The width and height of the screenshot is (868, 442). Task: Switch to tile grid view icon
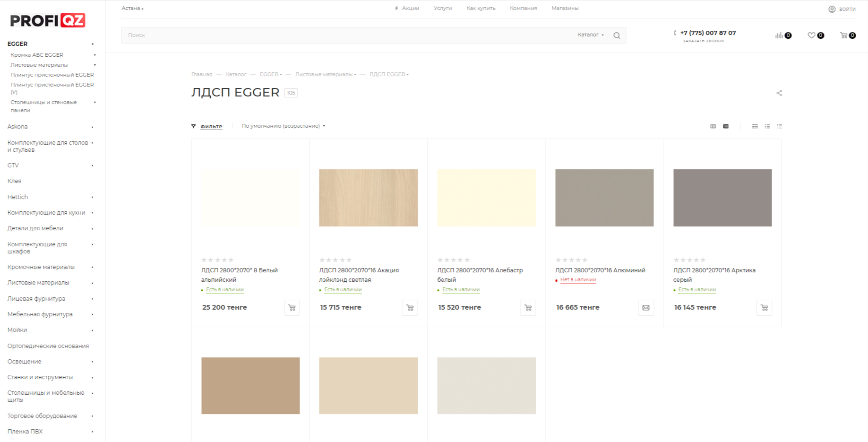click(755, 126)
